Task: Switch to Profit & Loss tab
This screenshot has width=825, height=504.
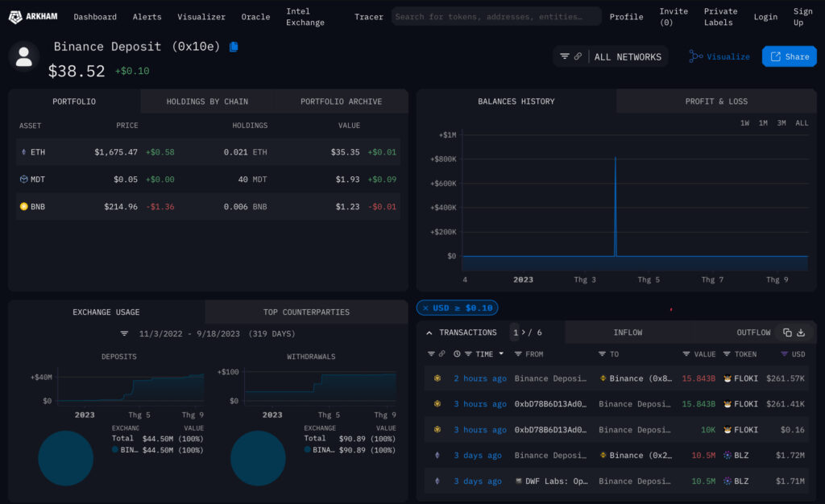Action: coord(716,101)
